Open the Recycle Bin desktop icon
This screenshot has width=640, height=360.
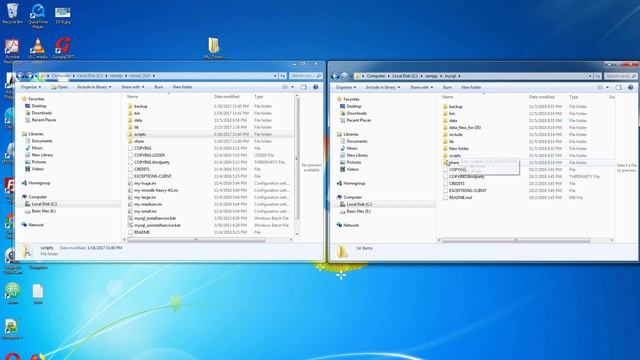[x=13, y=13]
